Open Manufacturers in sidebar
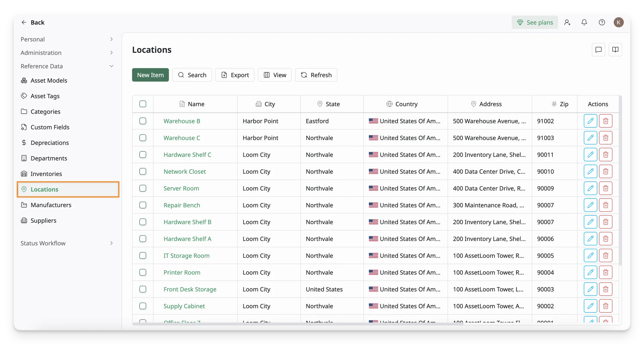 pyautogui.click(x=51, y=205)
